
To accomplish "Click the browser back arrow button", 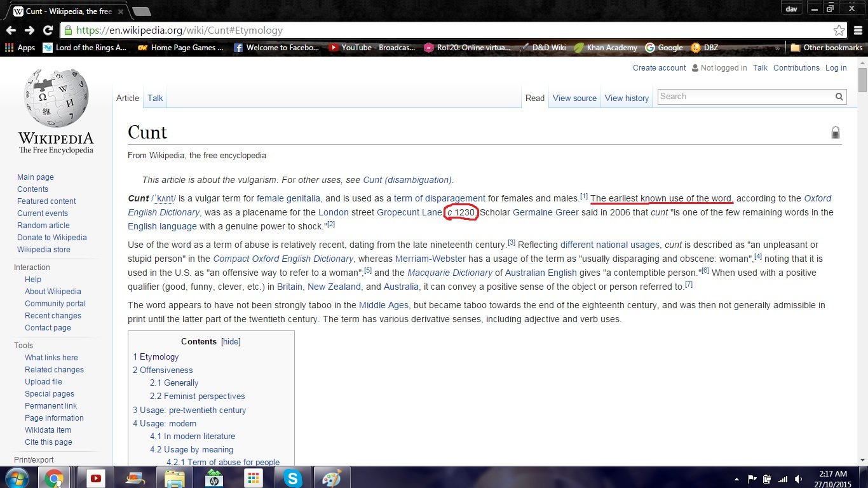I will pyautogui.click(x=11, y=30).
